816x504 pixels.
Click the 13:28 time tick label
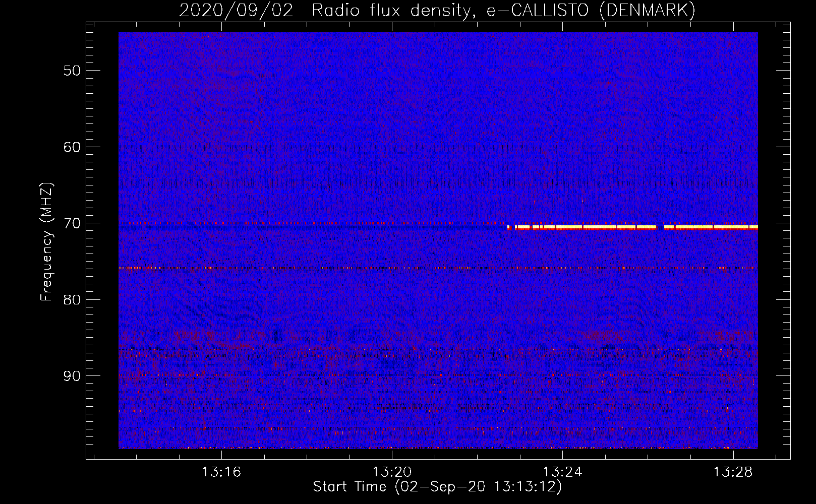[x=733, y=472]
